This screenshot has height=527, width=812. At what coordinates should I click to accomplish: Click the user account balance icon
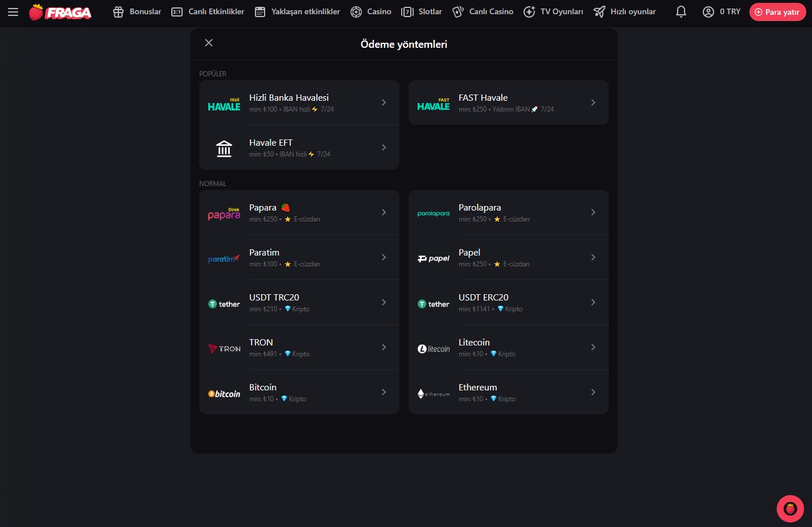708,12
